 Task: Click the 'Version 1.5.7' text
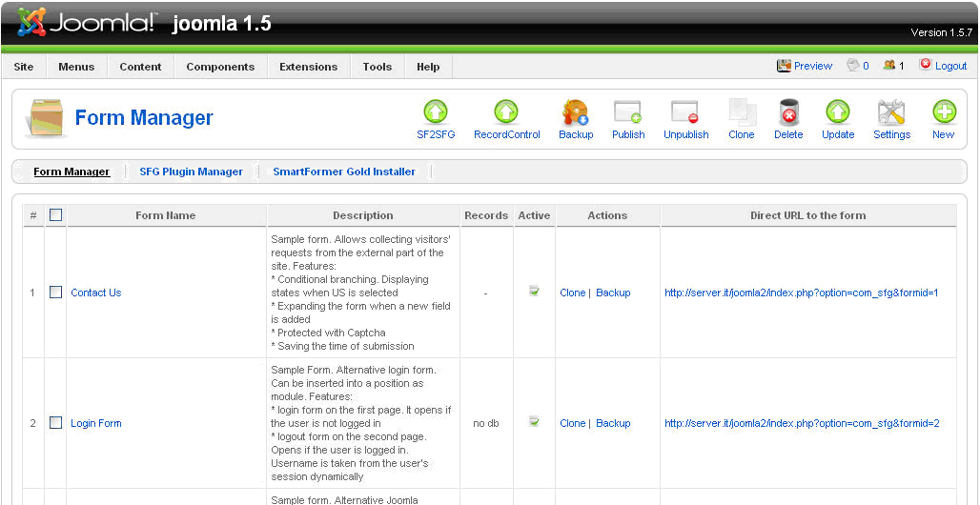(x=941, y=32)
